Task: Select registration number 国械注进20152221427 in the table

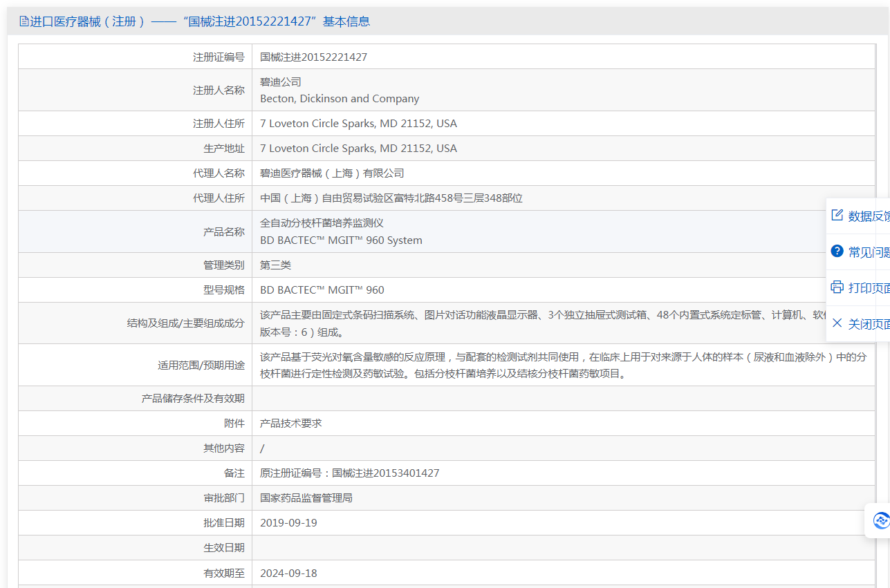Action: click(313, 57)
